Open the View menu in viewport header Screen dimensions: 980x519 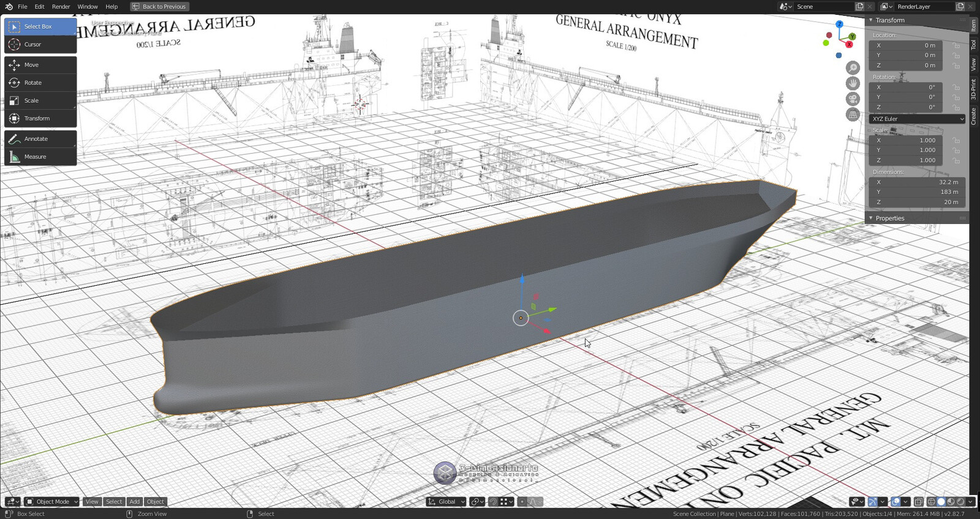click(x=92, y=502)
